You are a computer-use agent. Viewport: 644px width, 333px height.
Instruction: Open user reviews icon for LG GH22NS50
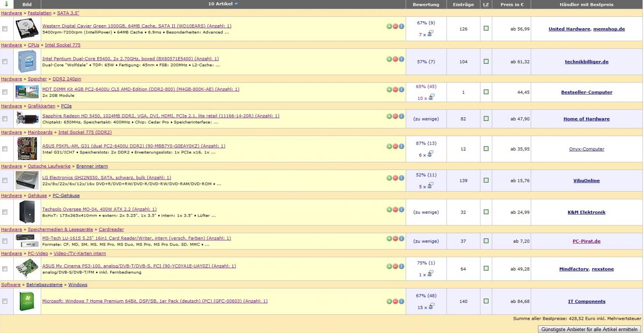430,185
